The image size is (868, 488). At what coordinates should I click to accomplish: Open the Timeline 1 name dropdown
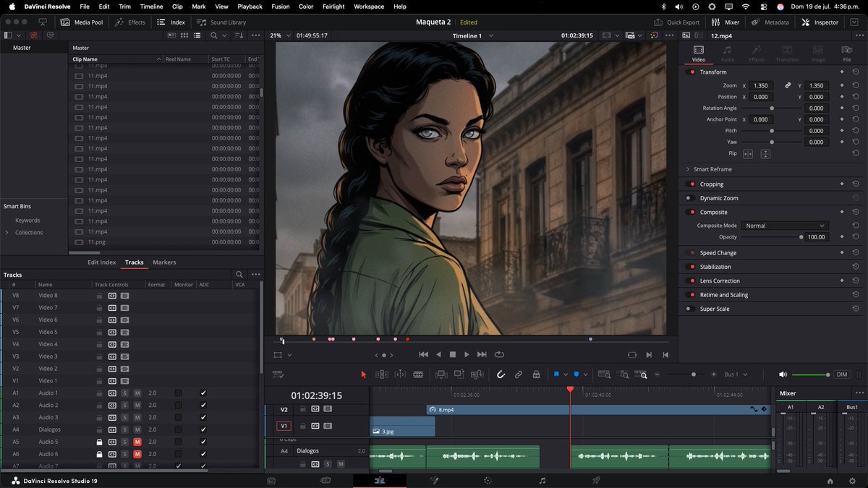pos(473,35)
